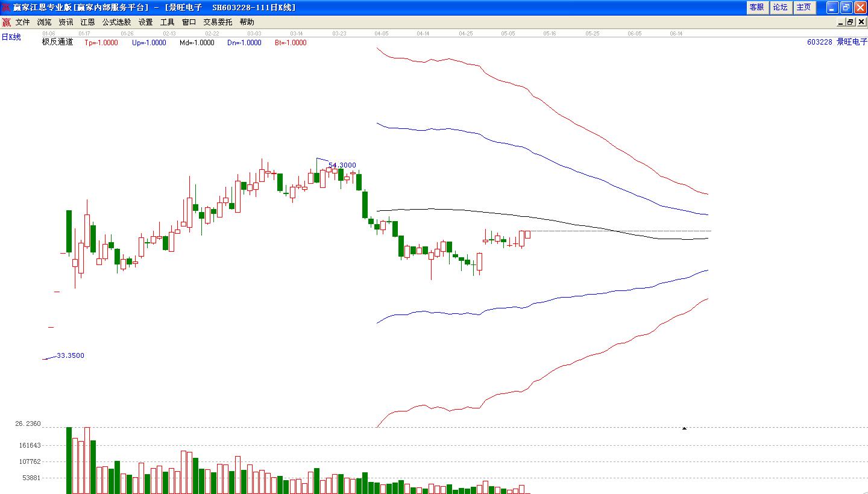Click the red app logo in title bar
868x494 pixels.
click(6, 7)
